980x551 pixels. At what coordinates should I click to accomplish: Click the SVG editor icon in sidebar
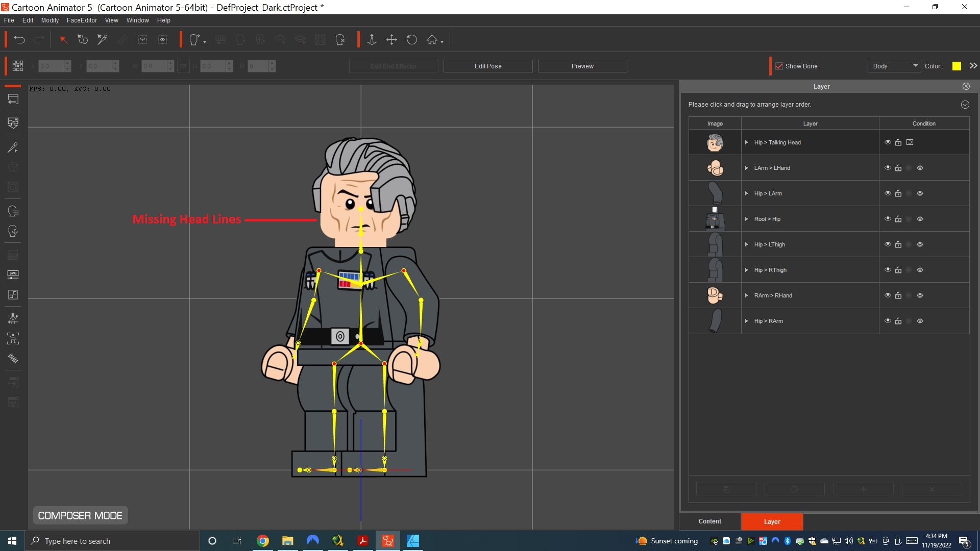coord(13,274)
